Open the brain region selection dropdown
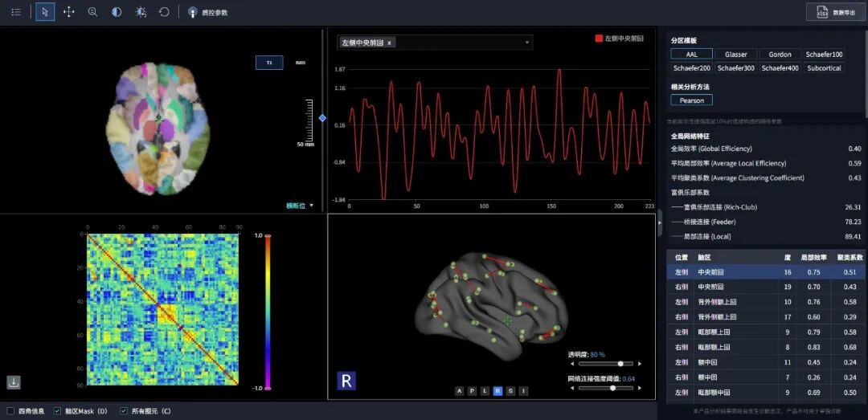 [x=527, y=43]
